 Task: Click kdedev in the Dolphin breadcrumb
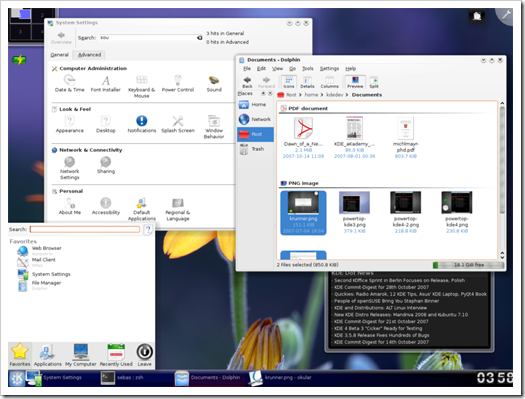pos(334,95)
